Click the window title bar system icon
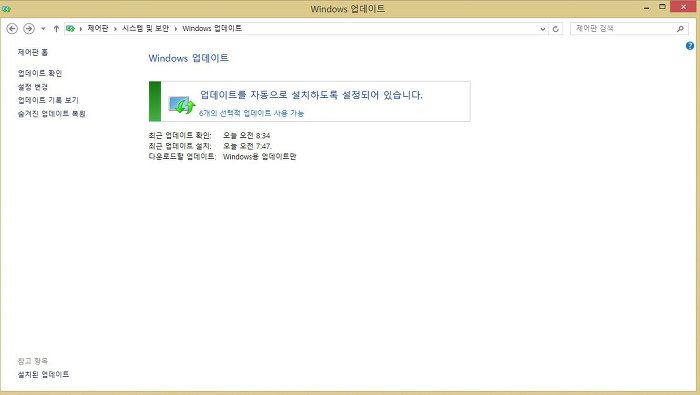 point(6,8)
